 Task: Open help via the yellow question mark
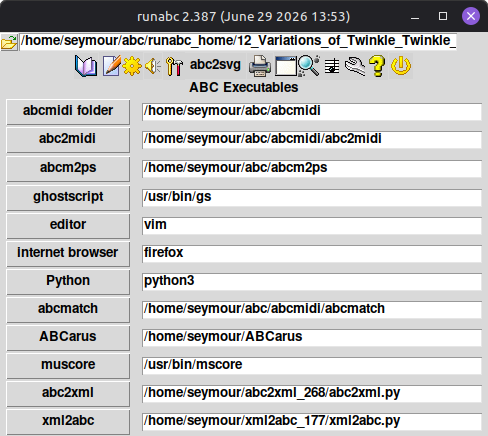(377, 66)
